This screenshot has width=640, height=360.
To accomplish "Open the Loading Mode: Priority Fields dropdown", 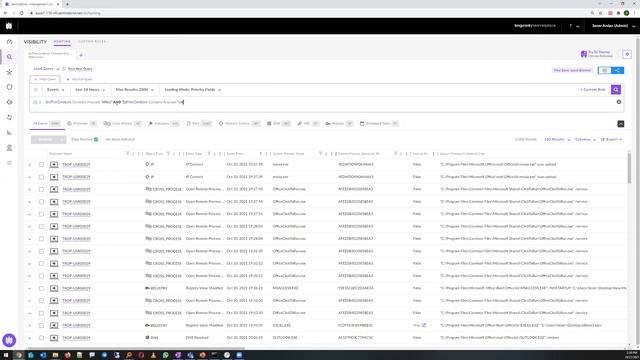I will [x=192, y=90].
